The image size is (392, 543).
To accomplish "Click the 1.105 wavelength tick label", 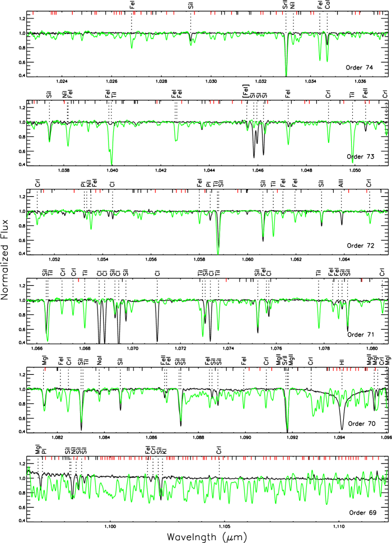I will 225,527.
